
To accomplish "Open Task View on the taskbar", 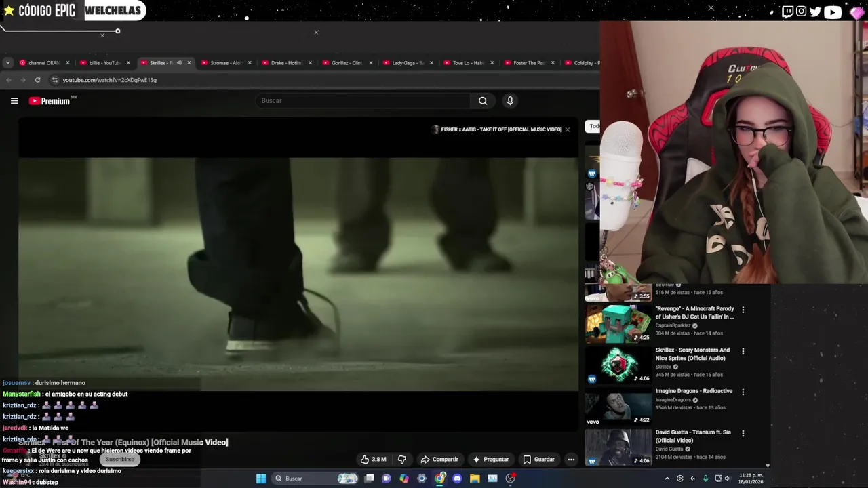I will 369,479.
